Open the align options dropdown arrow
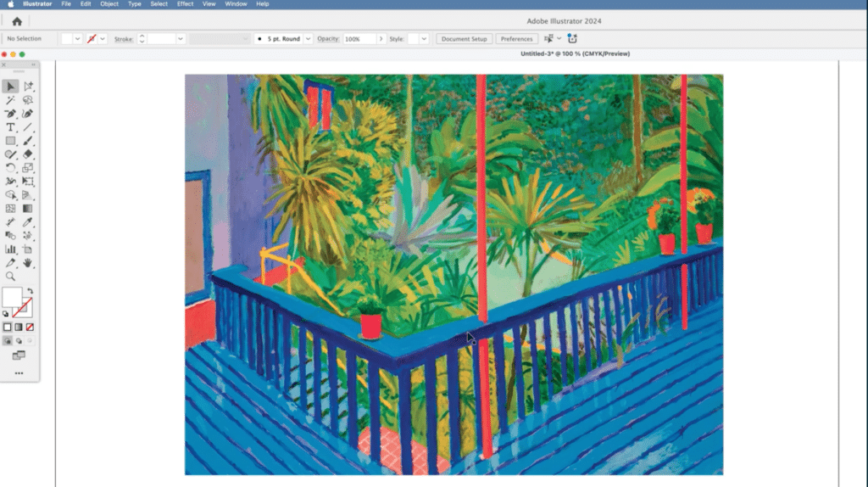This screenshot has height=487, width=868. (559, 39)
